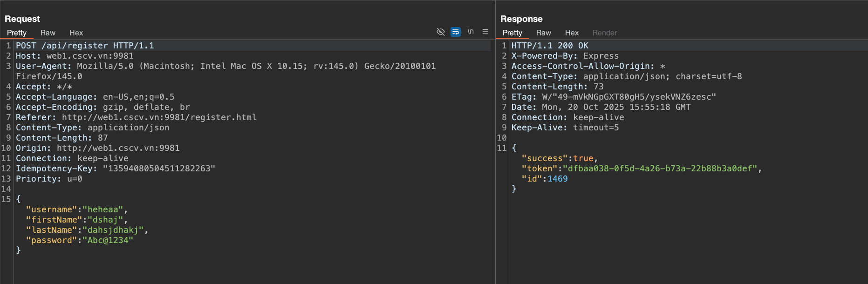This screenshot has width=868, height=284.
Task: Click the HTTP/1.1 200 OK status line
Action: point(550,46)
